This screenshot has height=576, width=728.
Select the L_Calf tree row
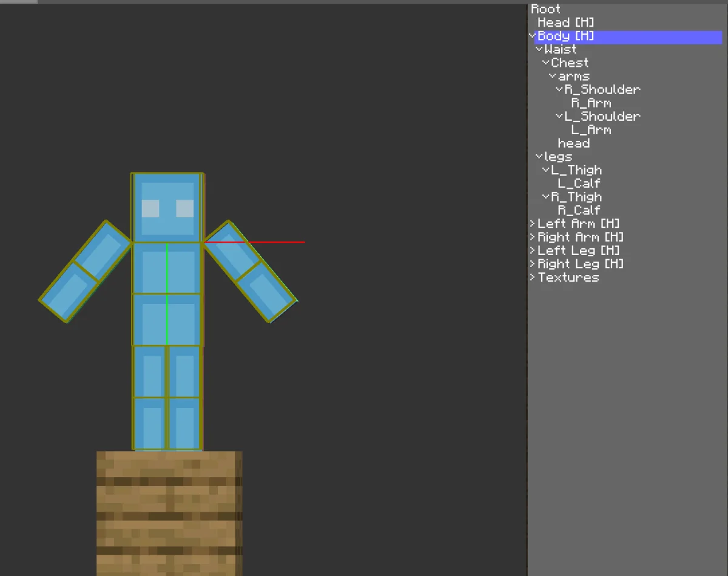pyautogui.click(x=579, y=183)
